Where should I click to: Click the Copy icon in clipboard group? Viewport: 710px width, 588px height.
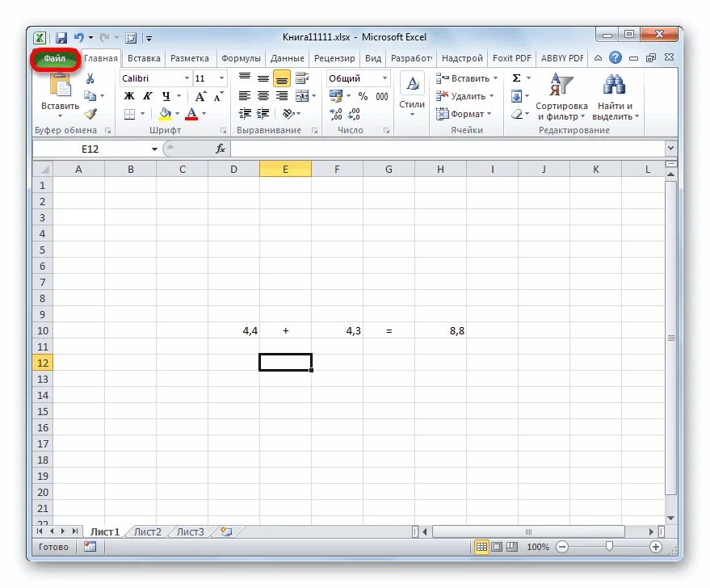[x=90, y=96]
